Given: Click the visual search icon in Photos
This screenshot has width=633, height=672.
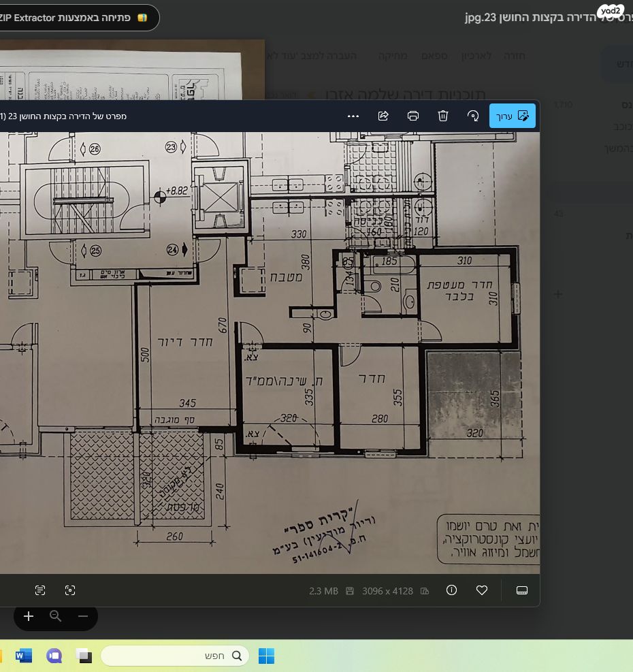Looking at the screenshot, I should (70, 590).
